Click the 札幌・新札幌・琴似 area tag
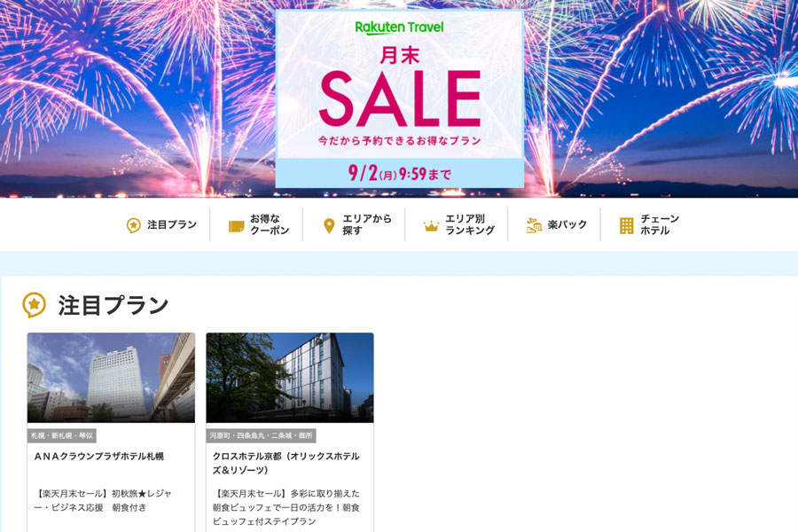798x532 pixels. click(x=61, y=435)
